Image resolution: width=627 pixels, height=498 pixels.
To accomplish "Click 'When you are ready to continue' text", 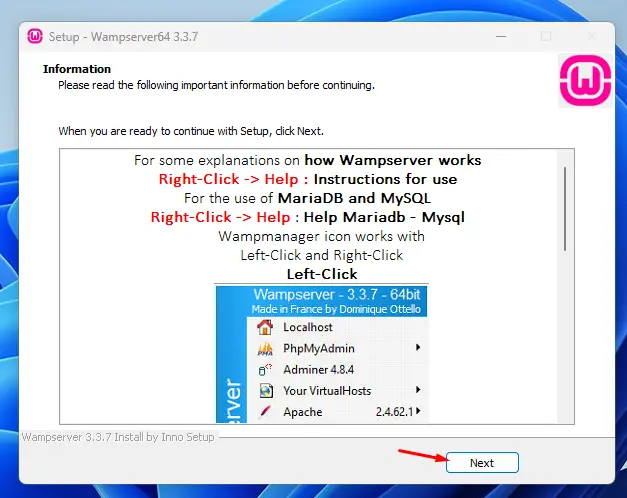I will click(191, 131).
